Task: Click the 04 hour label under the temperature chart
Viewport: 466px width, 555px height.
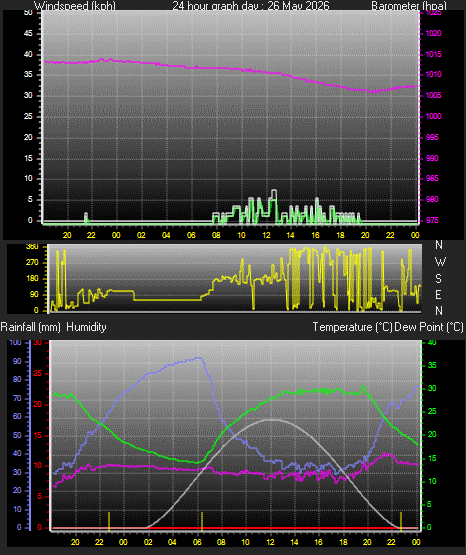Action: (x=172, y=542)
